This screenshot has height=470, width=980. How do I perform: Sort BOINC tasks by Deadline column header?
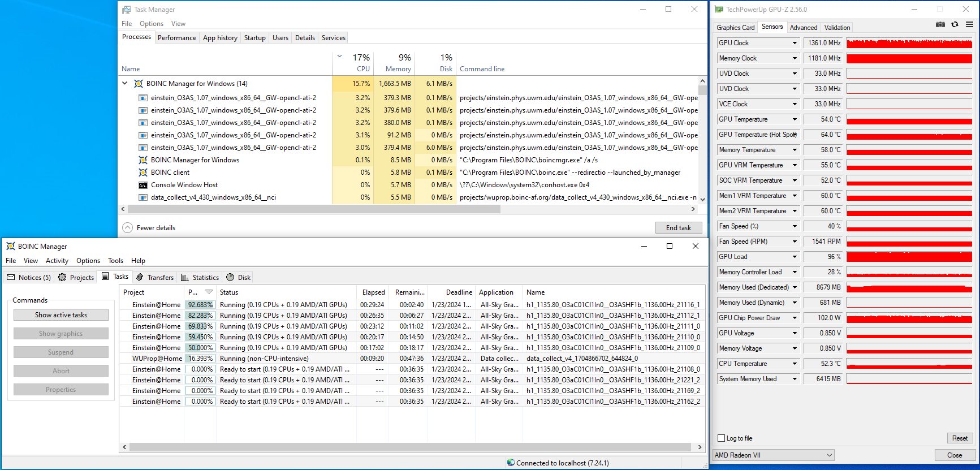[452, 292]
